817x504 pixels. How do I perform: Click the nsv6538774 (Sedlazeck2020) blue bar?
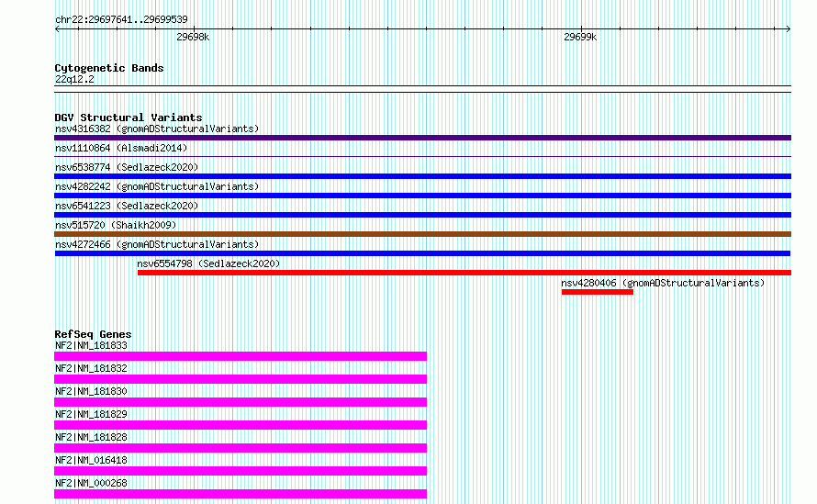[422, 176]
